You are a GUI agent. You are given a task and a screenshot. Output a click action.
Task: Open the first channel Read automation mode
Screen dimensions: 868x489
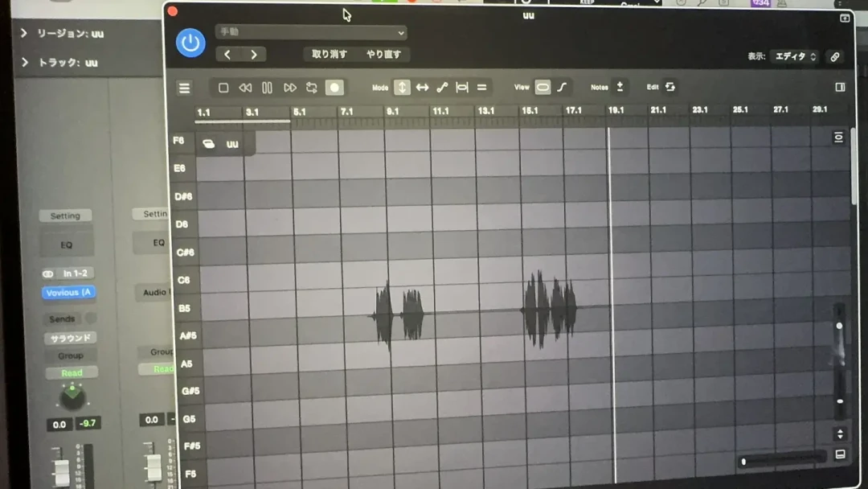[72, 372]
